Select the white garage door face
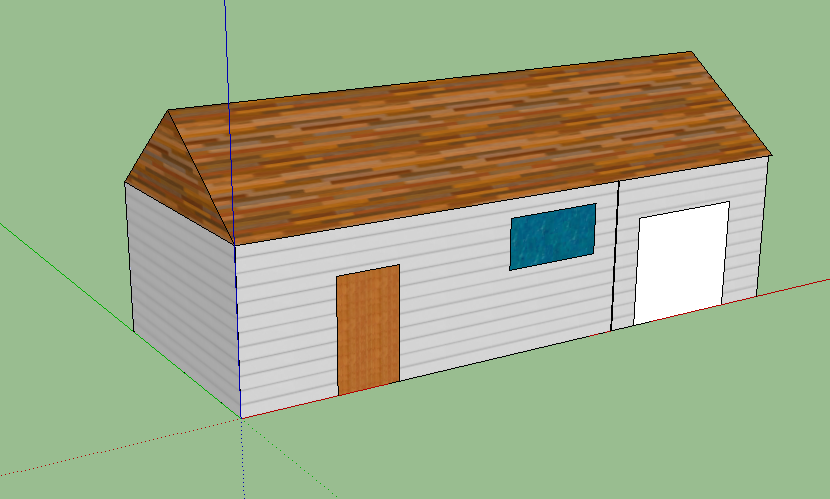830x499 pixels. click(682, 264)
